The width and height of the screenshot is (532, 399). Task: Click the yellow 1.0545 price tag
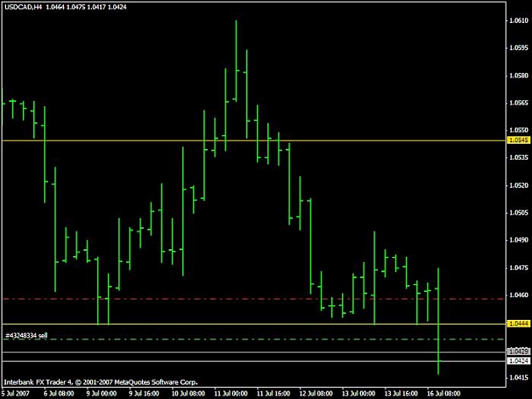coord(518,140)
